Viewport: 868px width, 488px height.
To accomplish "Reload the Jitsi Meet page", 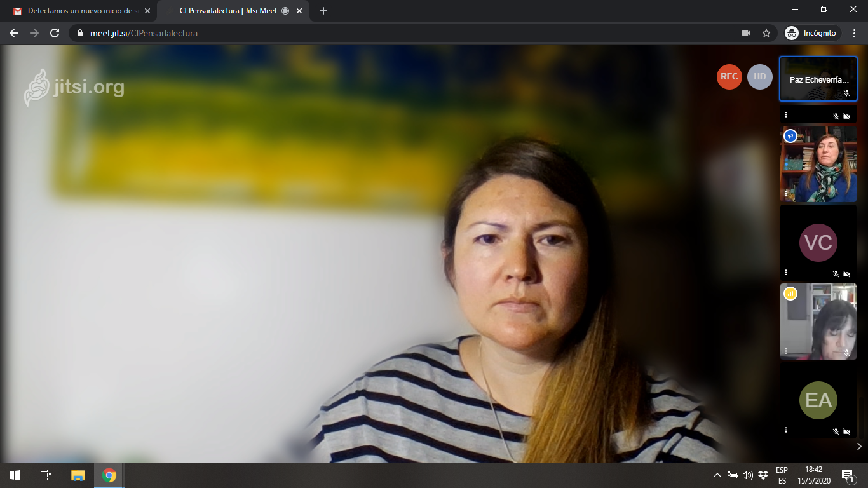I will coord(55,33).
